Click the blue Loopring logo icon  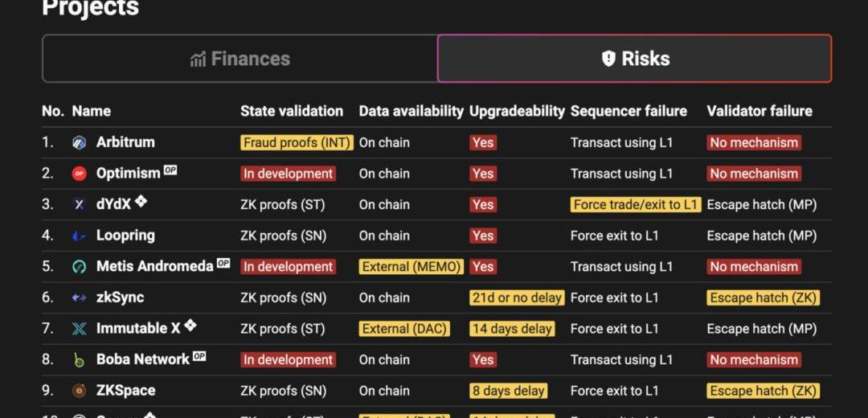click(x=79, y=236)
